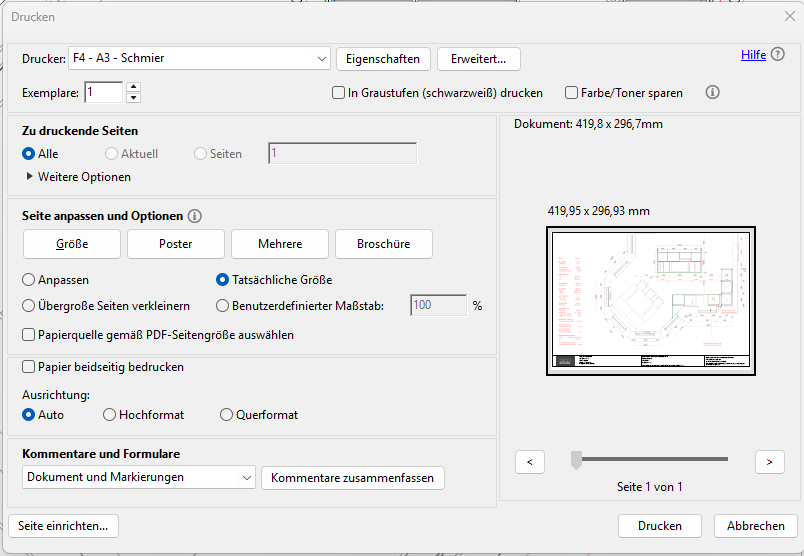Go to next page with right arrow button
This screenshot has width=804, height=556.
click(769, 461)
